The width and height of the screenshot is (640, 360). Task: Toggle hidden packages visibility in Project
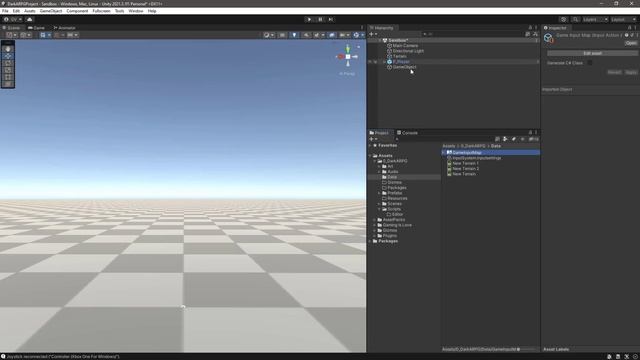(x=533, y=139)
